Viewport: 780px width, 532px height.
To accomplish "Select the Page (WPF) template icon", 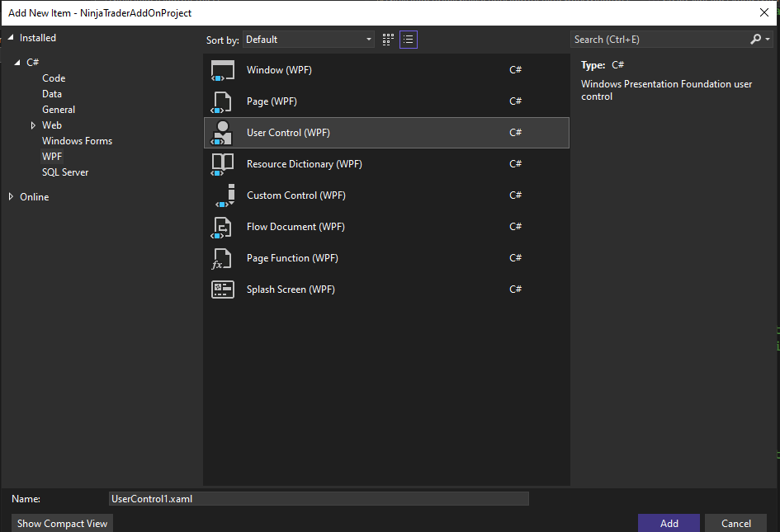I will pos(223,101).
